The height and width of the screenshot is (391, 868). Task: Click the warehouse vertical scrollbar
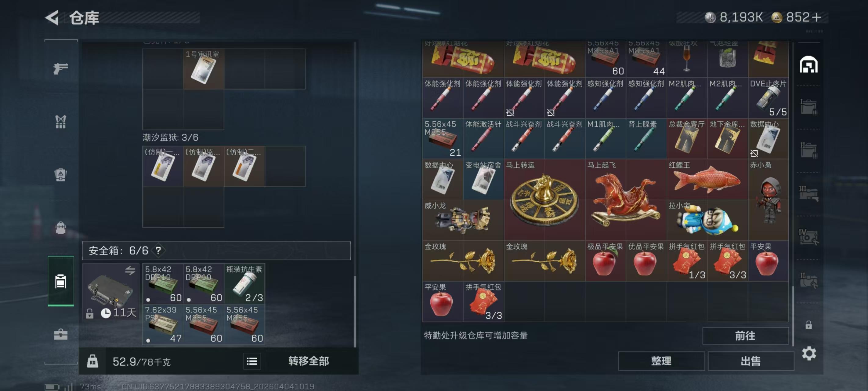pos(793,316)
